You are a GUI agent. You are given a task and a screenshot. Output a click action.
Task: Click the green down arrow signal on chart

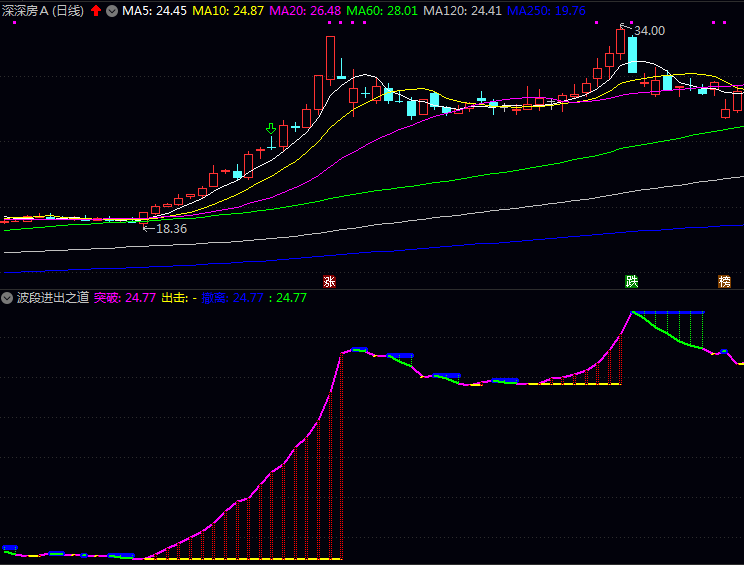(271, 129)
